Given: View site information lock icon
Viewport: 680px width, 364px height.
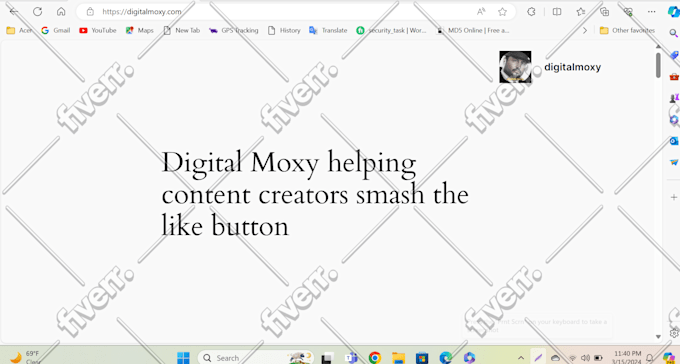Looking at the screenshot, I should pos(90,12).
